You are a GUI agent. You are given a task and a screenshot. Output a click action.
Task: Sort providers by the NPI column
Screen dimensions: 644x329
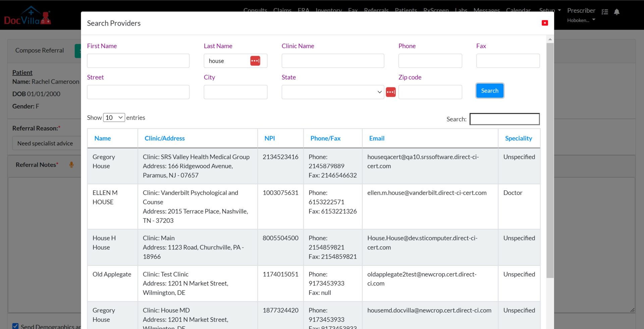[x=270, y=138]
